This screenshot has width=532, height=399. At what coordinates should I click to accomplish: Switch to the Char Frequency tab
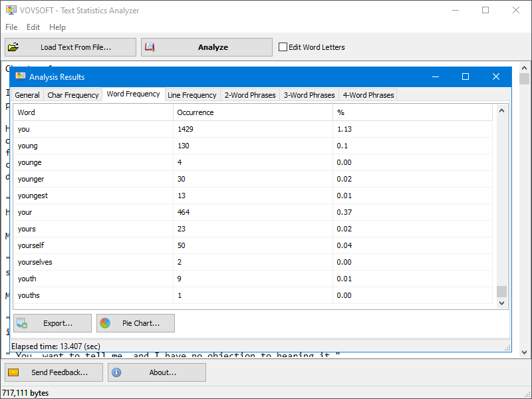coord(73,95)
